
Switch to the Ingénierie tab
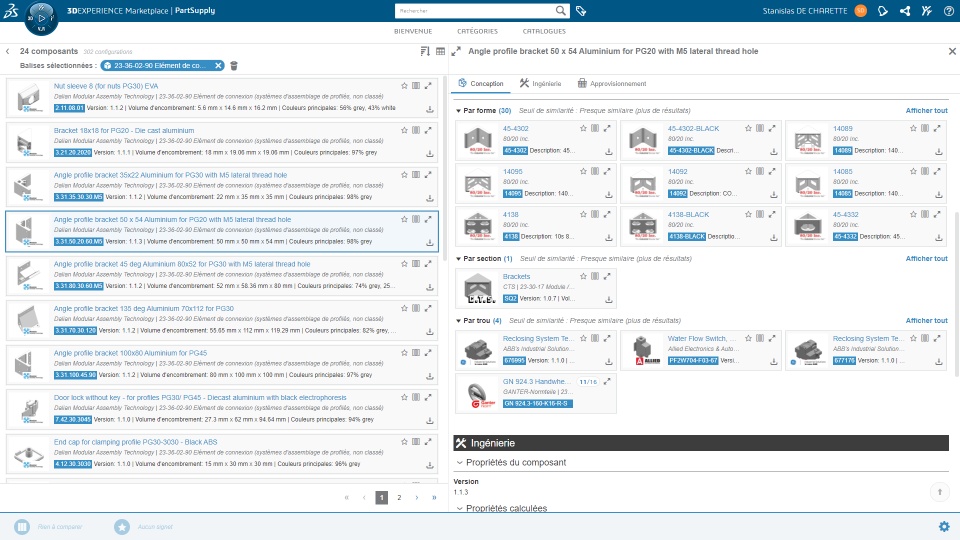click(x=541, y=83)
